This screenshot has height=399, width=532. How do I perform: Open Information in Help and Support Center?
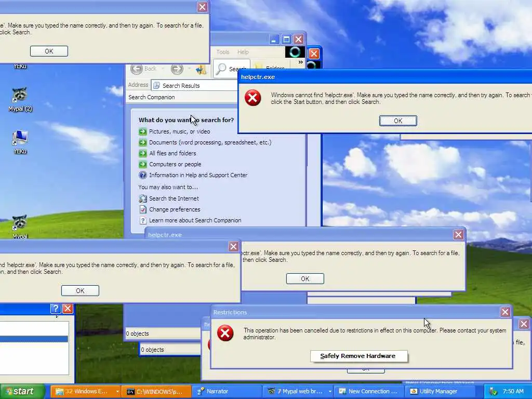click(x=193, y=175)
